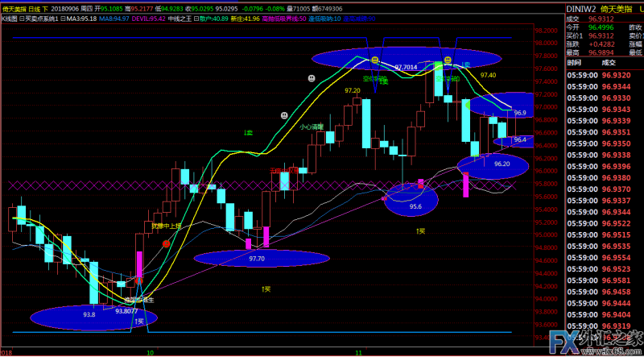Click the blue ellipse labeled 96.20
644x357 pixels.
493,165
